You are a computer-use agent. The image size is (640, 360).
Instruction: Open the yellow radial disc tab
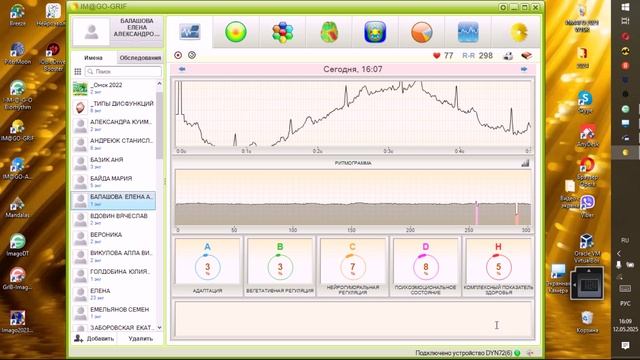tap(519, 33)
